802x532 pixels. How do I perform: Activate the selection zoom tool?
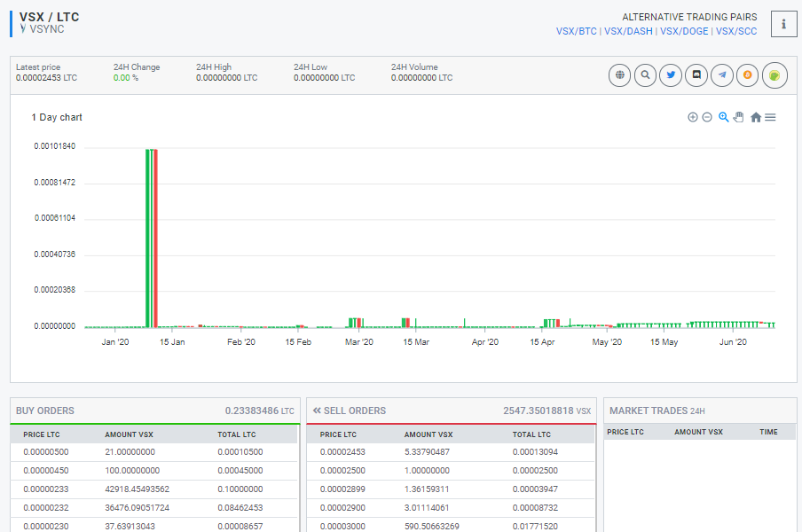point(723,118)
